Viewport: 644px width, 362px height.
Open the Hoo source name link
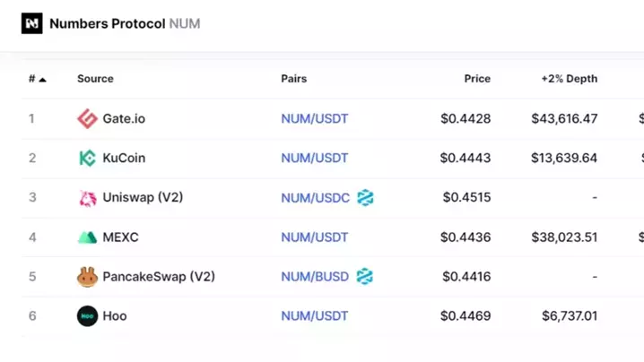[115, 316]
